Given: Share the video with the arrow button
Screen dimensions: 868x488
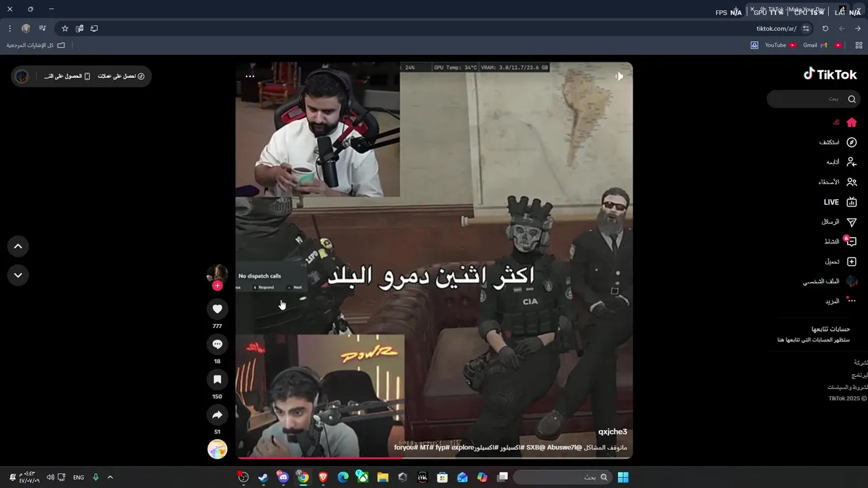Looking at the screenshot, I should click(x=217, y=415).
